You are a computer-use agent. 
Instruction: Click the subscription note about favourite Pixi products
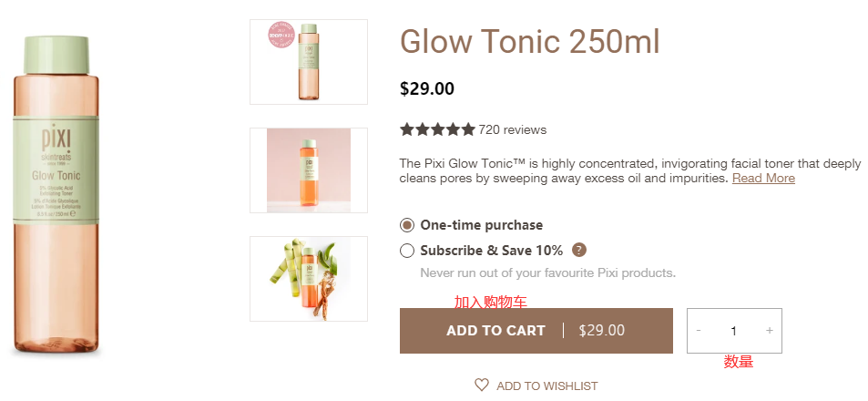547,272
